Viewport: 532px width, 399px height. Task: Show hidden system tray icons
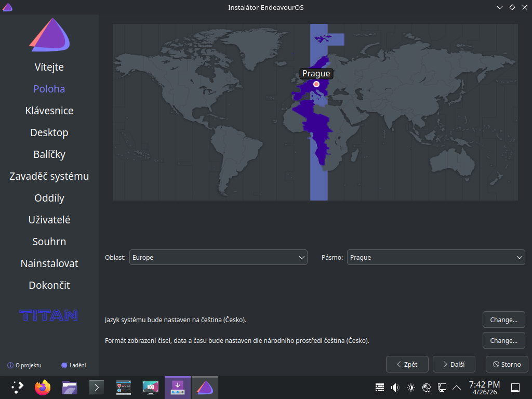pyautogui.click(x=457, y=387)
